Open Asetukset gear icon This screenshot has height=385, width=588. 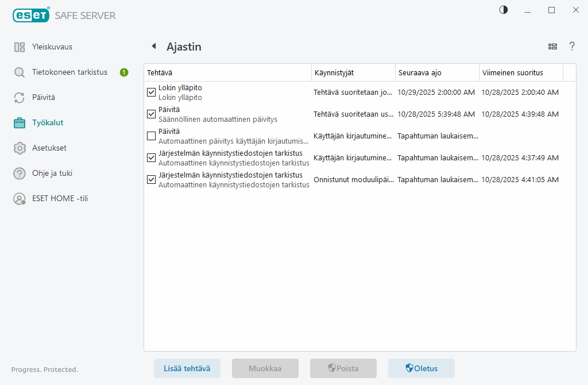pos(20,148)
